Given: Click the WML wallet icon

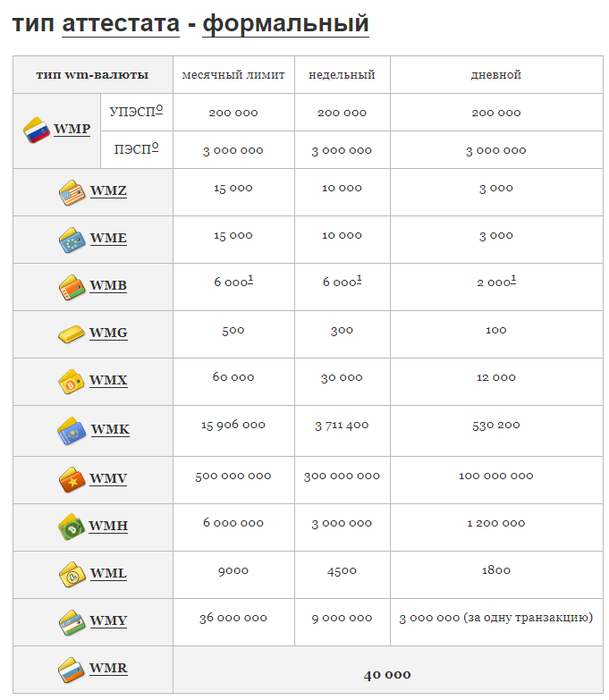Looking at the screenshot, I should (x=71, y=574).
